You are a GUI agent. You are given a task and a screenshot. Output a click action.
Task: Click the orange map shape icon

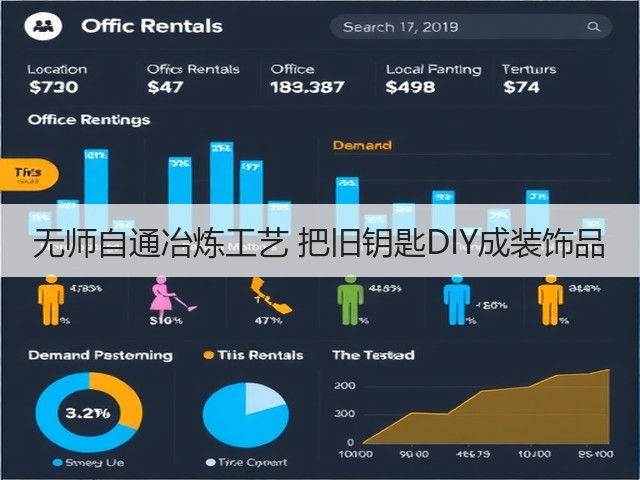click(x=269, y=296)
